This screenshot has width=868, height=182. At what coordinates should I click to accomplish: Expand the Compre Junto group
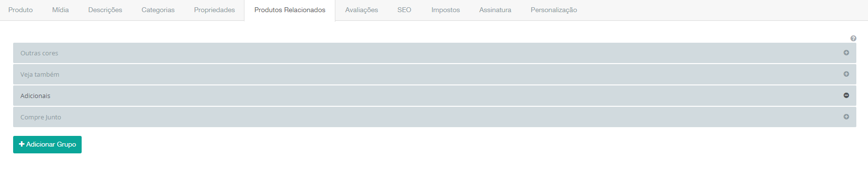pos(434,117)
